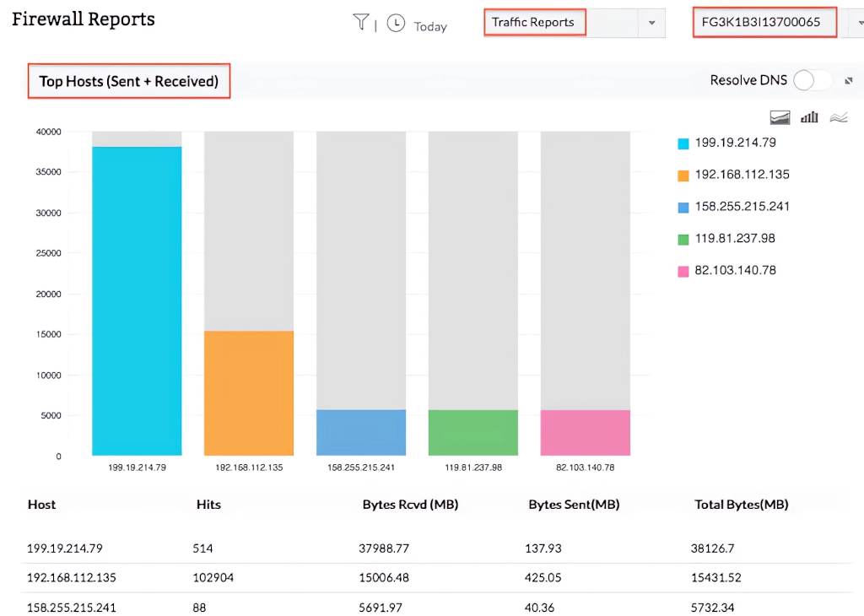Click the Top Hosts (Sent + Received) title
864x616 pixels.
click(x=129, y=82)
